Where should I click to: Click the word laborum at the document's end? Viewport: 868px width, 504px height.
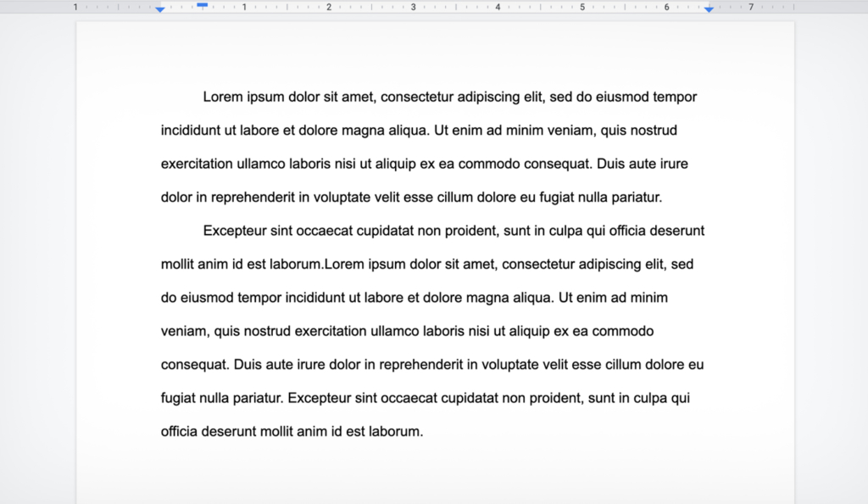[x=395, y=431]
